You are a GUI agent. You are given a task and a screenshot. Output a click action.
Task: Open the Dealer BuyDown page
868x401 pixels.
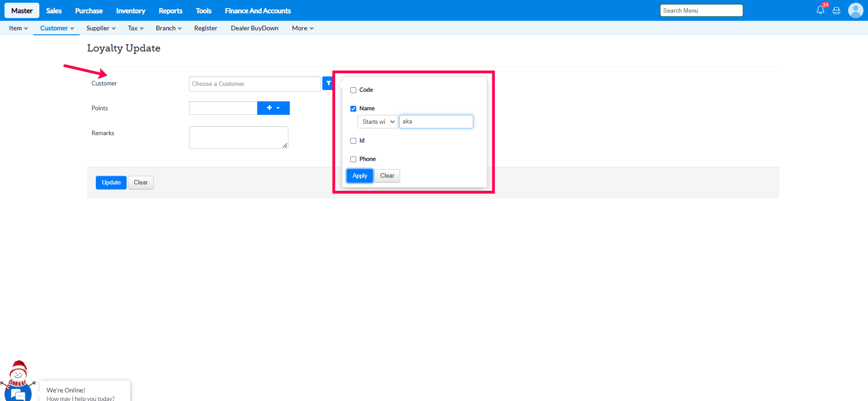coord(255,28)
